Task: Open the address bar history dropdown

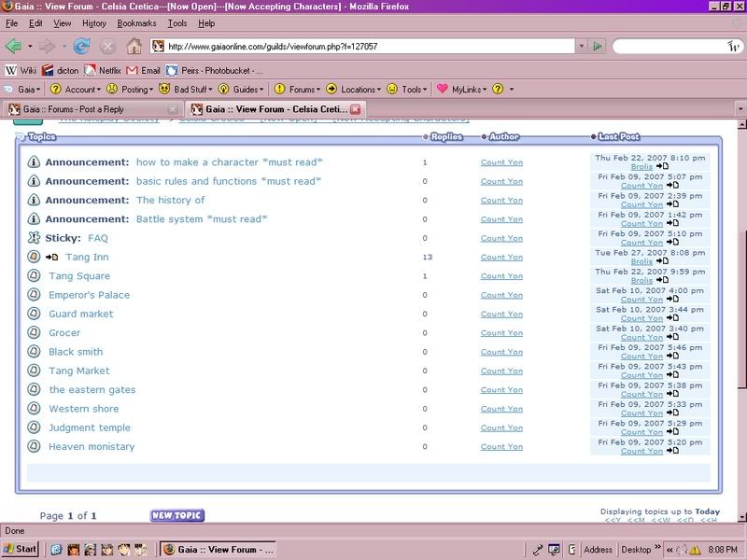Action: click(581, 46)
